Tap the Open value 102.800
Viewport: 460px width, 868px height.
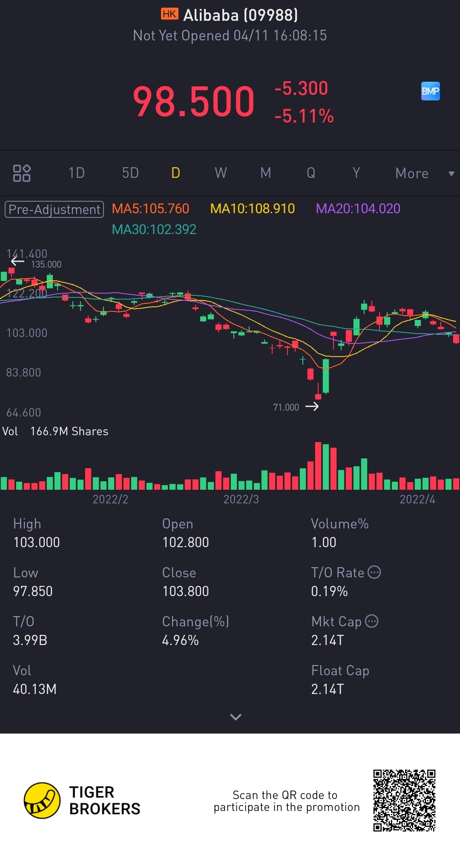point(186,542)
